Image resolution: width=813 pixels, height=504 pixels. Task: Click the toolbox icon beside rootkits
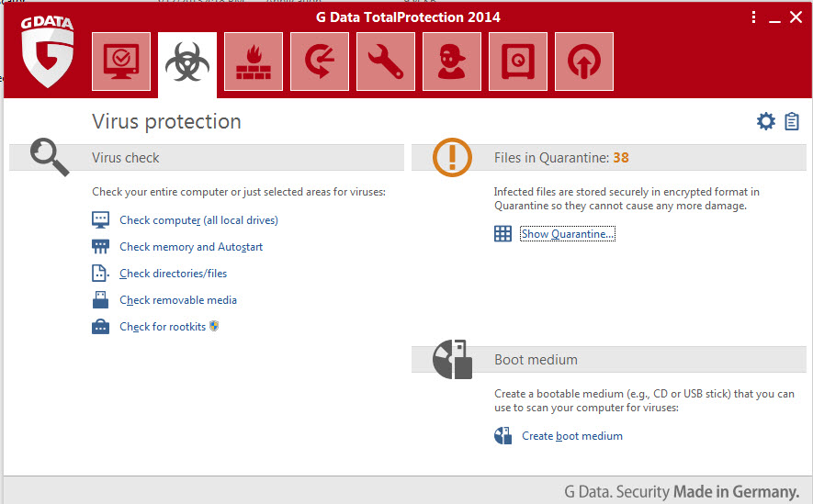tap(100, 327)
